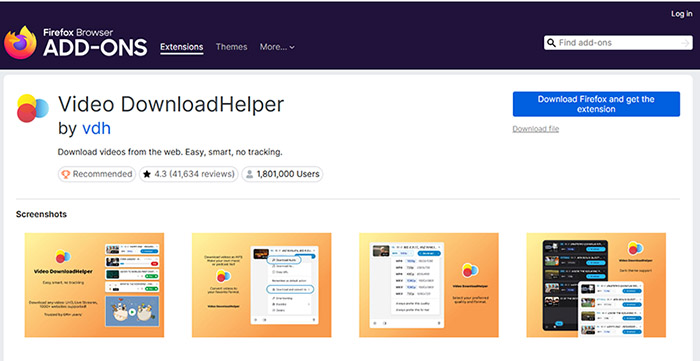The height and width of the screenshot is (361, 700).
Task: Click the Video DownloadHelper title text
Action: (x=171, y=104)
